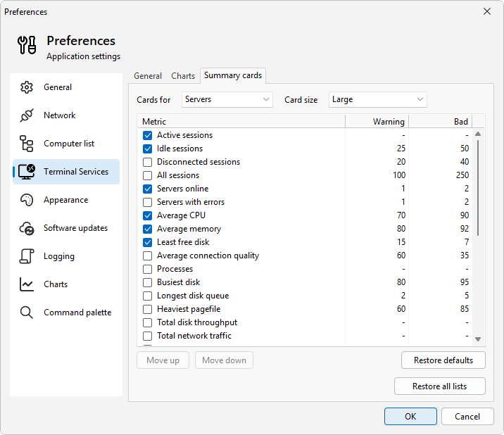
Task: Click Least free disk bad value 7
Action: pyautogui.click(x=467, y=242)
